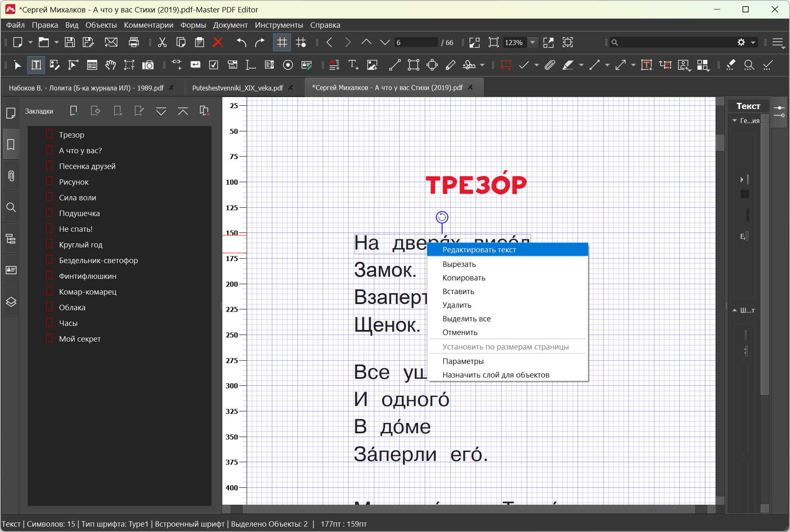Click the Send by email icon
790x532 pixels.
(111, 42)
